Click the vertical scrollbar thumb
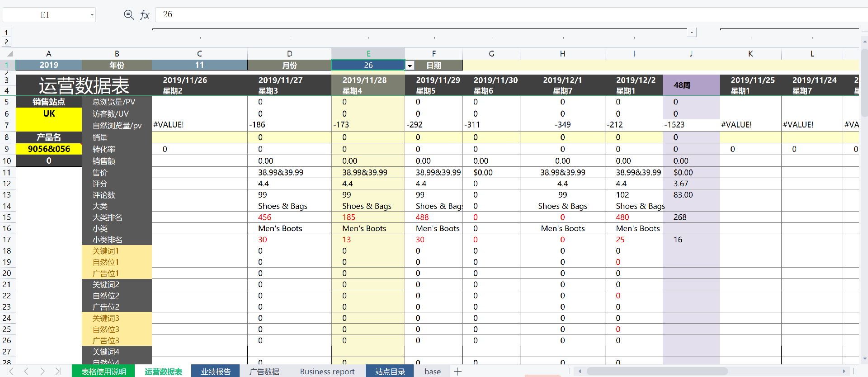 tap(864, 84)
